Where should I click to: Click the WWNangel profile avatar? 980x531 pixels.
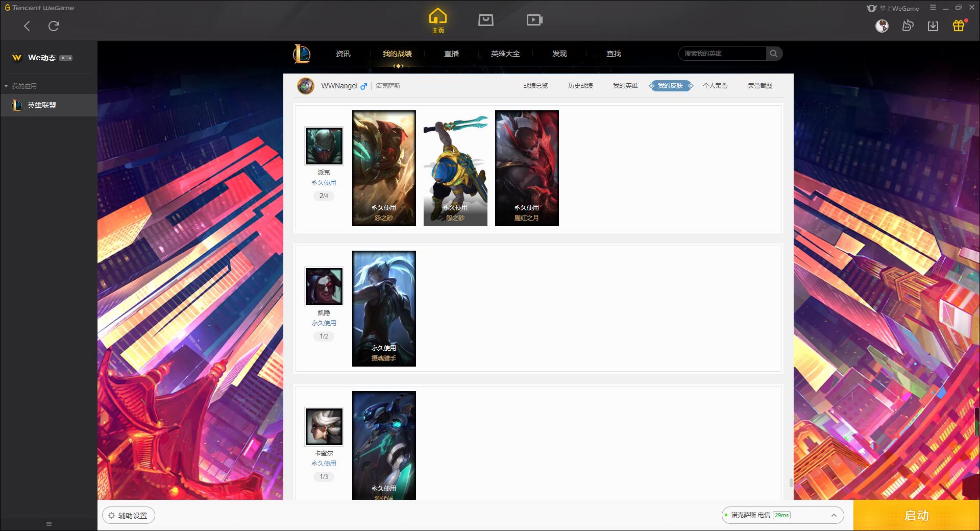click(306, 86)
